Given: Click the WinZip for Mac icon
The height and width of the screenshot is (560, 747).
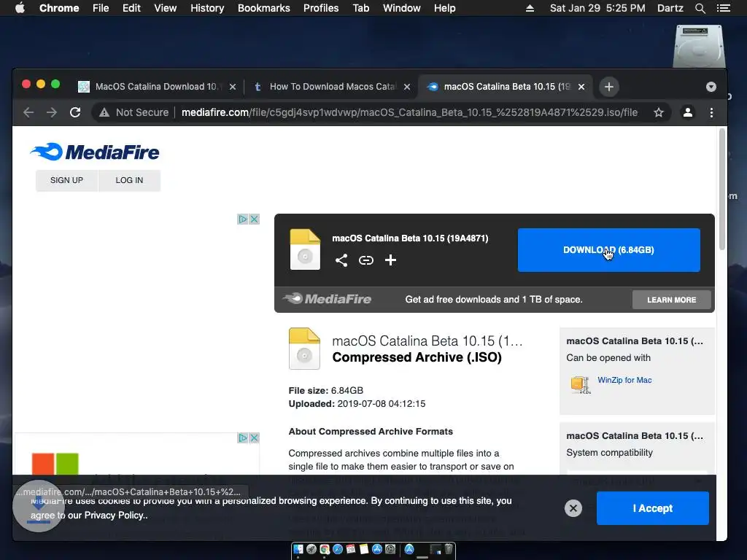Looking at the screenshot, I should [581, 384].
